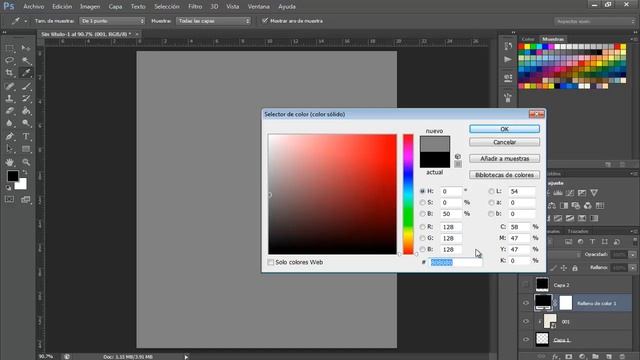Click the vertical hue slider strip

tap(408, 194)
